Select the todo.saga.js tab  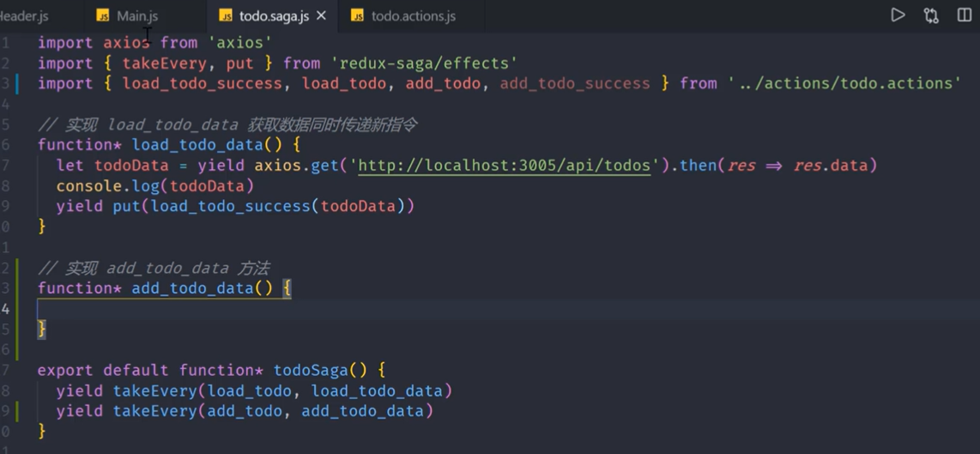tap(273, 16)
